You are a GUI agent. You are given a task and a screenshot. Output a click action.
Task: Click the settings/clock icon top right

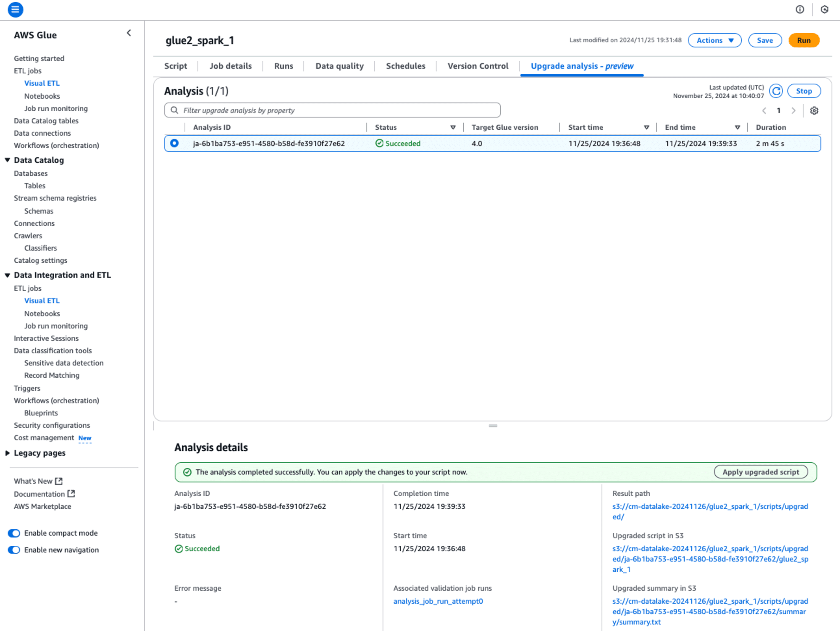click(x=825, y=9)
